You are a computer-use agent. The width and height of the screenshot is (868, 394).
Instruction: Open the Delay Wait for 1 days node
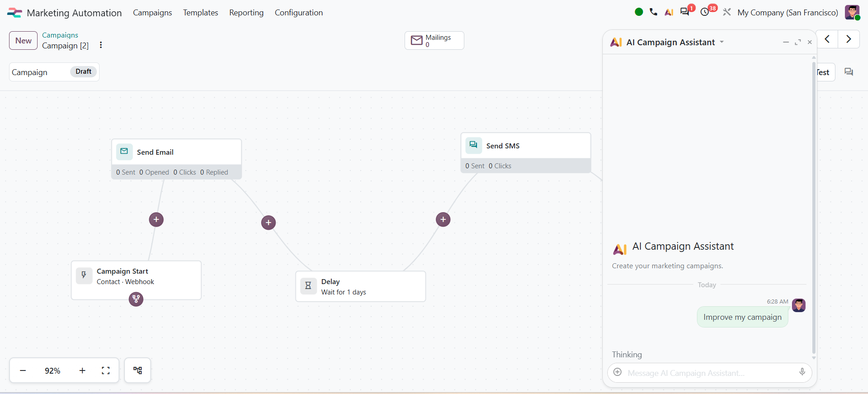tap(361, 286)
